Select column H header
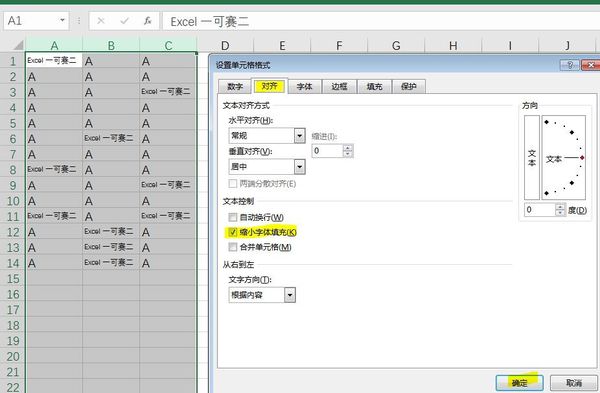 (x=453, y=46)
